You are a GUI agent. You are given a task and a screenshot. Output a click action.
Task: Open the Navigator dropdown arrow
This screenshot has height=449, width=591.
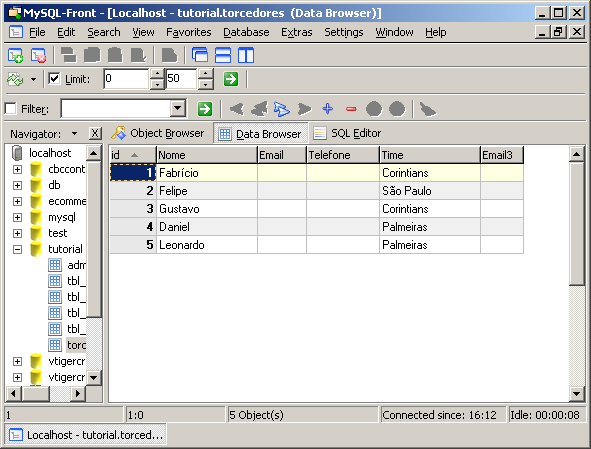pos(74,133)
